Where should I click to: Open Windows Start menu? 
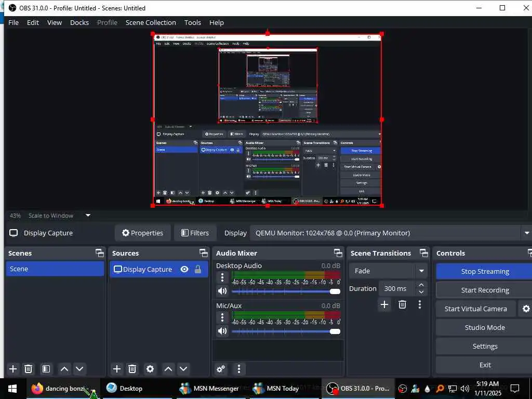pyautogui.click(x=12, y=389)
